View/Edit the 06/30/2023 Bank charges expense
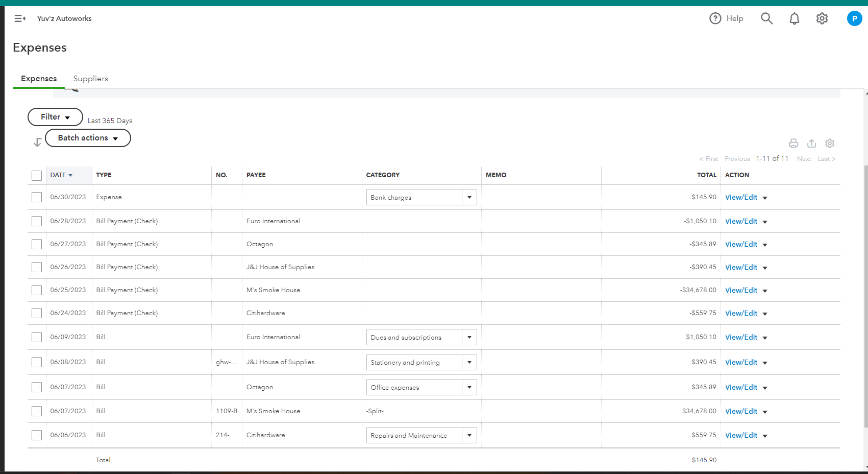The height and width of the screenshot is (474, 868). [x=741, y=197]
